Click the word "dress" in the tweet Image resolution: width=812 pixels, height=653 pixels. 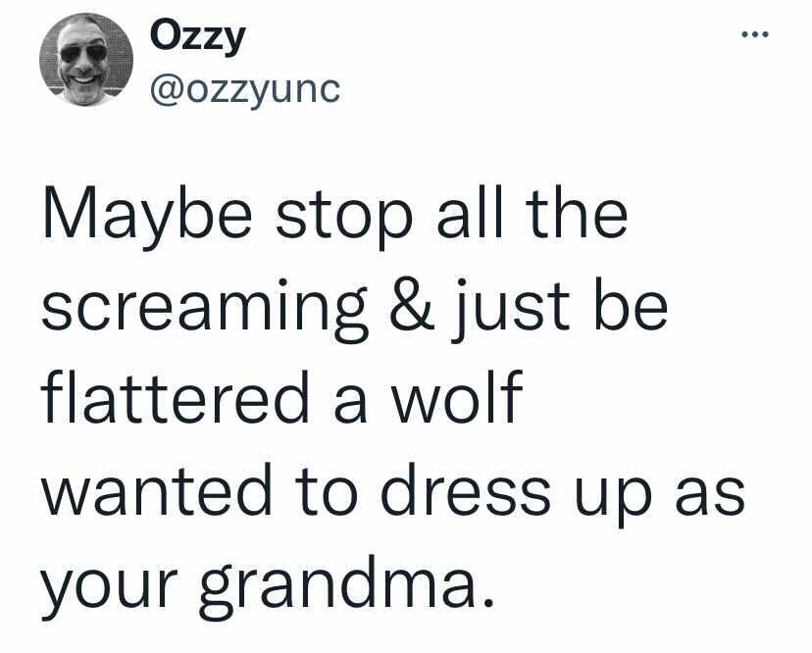tap(465, 489)
